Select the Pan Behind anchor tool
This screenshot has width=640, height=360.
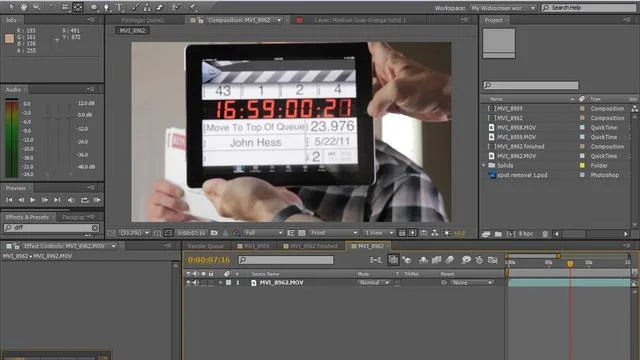[78, 7]
